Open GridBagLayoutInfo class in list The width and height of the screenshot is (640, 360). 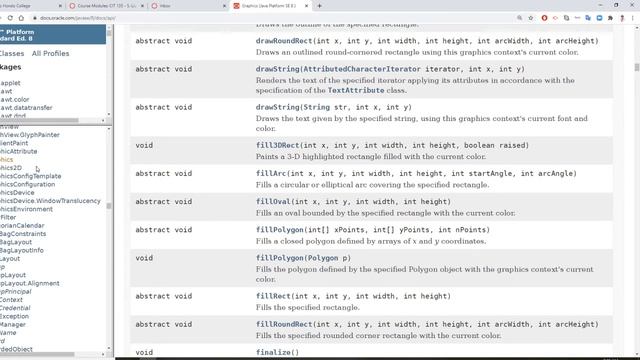(22, 250)
